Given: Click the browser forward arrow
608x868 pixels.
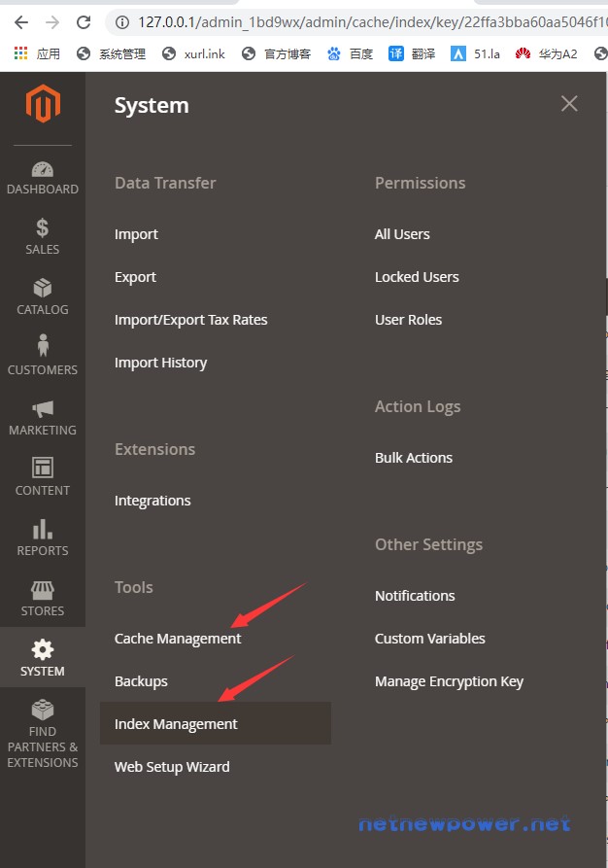Looking at the screenshot, I should pos(52,22).
